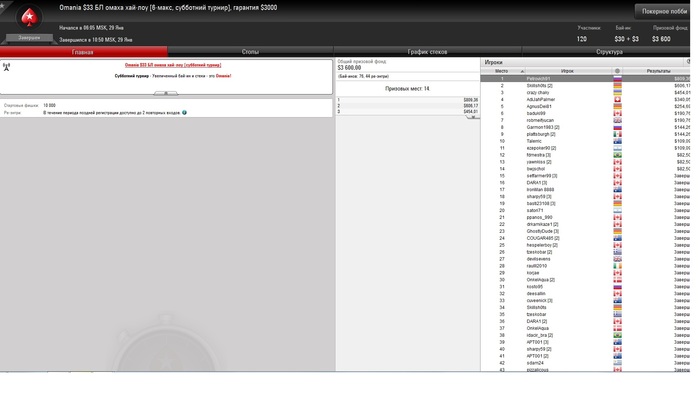Click the Призовых мест: 14 label
This screenshot has width=700, height=394.
point(407,89)
